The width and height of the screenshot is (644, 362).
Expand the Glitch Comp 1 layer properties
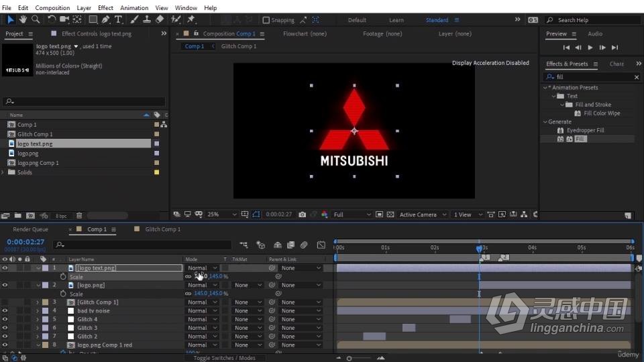[38, 302]
